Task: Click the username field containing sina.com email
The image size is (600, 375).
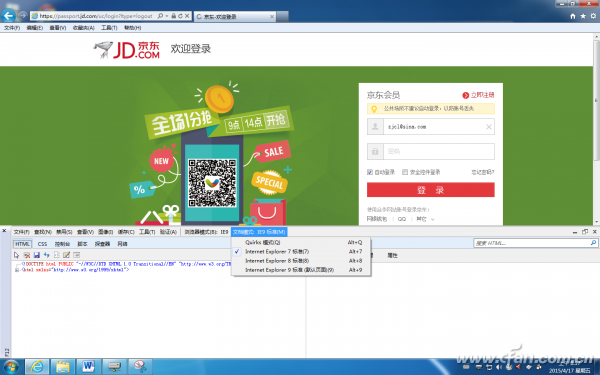Action: click(431, 127)
